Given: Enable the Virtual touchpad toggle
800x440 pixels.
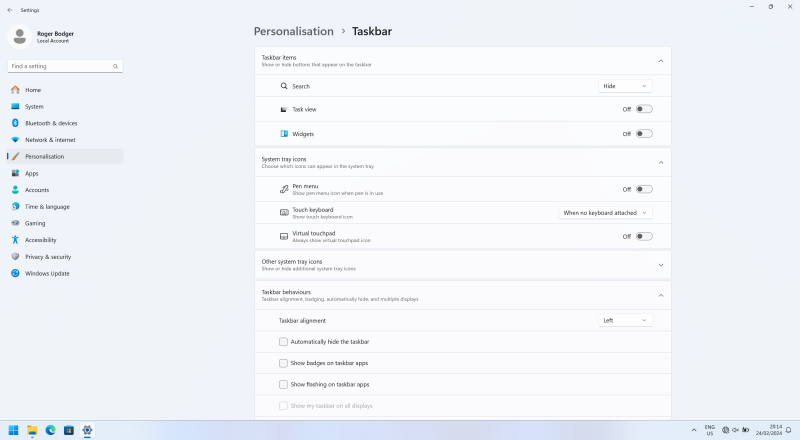Looking at the screenshot, I should coord(644,236).
